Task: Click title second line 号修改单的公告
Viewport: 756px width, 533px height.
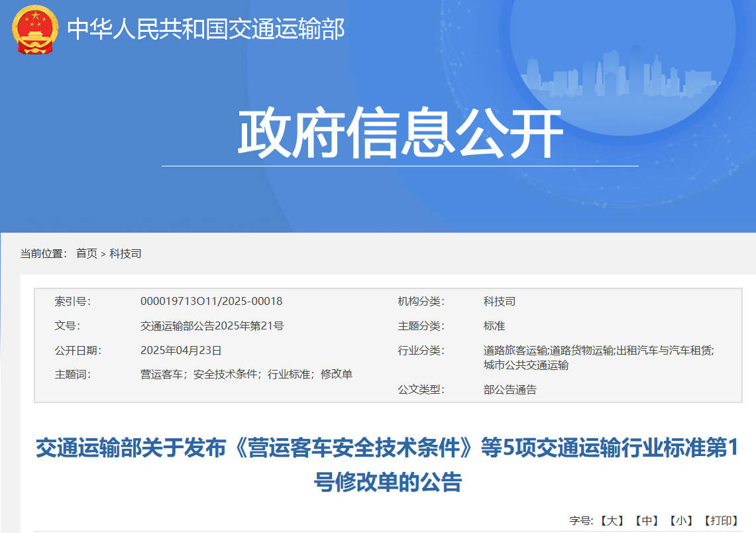Action: [x=388, y=481]
